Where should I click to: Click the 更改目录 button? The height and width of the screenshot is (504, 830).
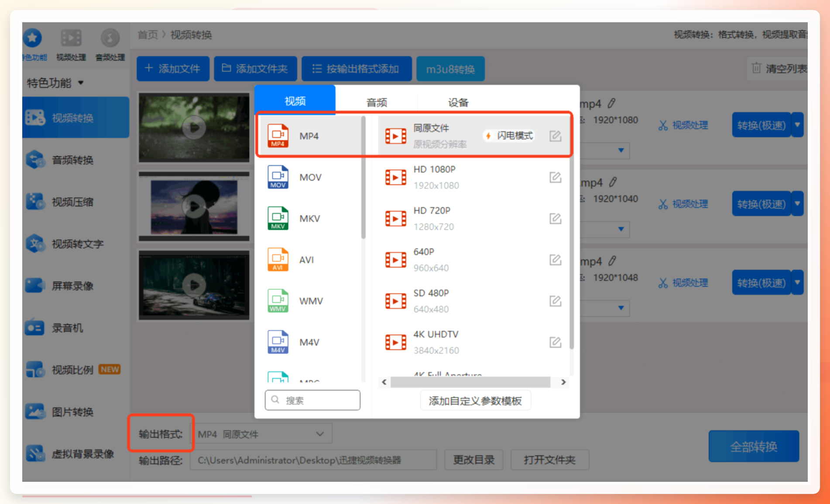coord(473,460)
